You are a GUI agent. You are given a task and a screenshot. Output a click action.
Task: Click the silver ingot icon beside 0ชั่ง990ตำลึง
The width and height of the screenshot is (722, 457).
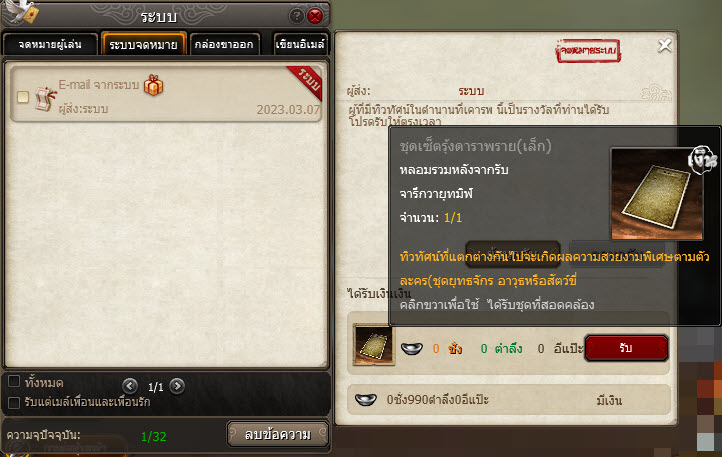click(x=366, y=399)
